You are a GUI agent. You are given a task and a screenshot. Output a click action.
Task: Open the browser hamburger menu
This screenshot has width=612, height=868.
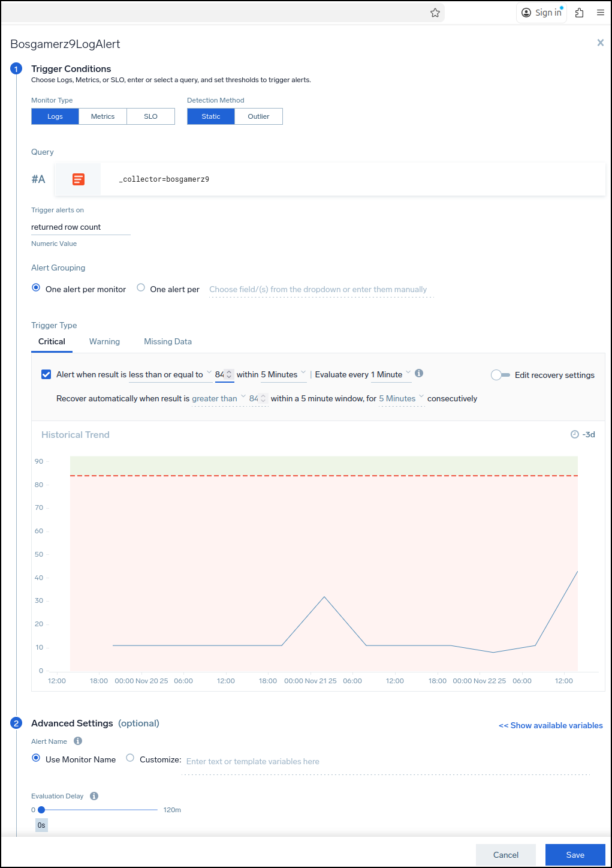coord(600,13)
